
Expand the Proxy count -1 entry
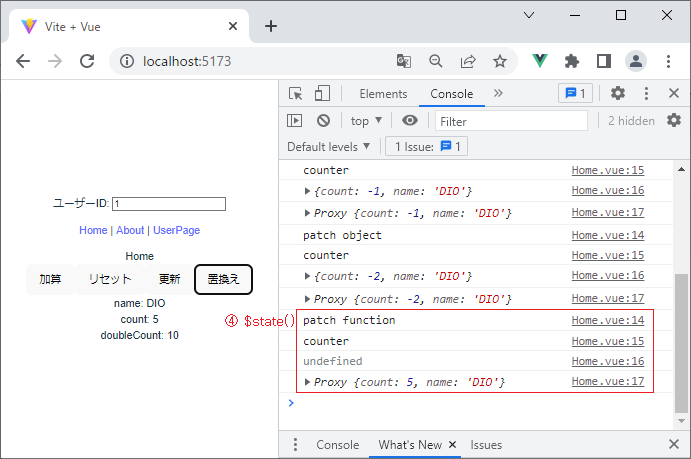307,213
